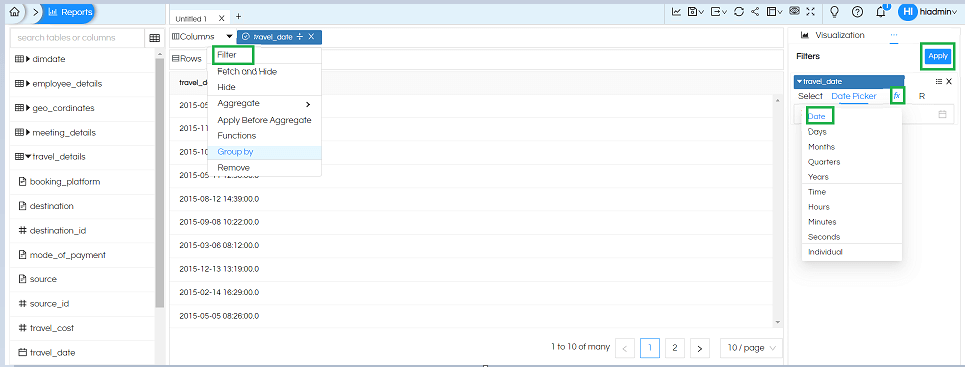965x367 pixels.
Task: Select the destination column
Action: tap(52, 206)
